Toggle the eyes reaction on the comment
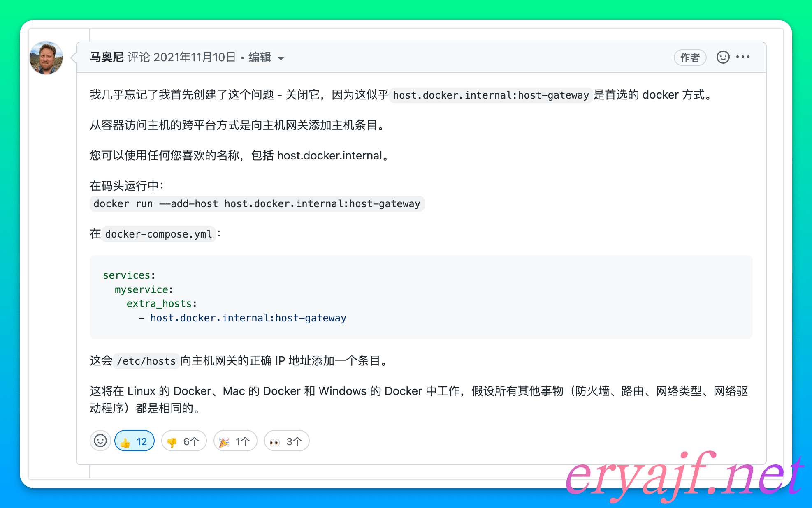This screenshot has height=508, width=812. click(286, 441)
